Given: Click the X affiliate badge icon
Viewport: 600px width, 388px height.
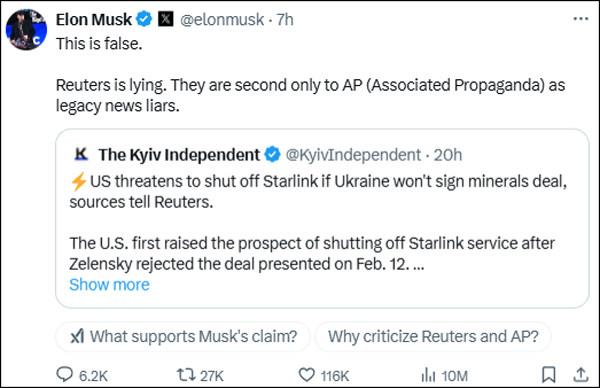Looking at the screenshot, I should (166, 19).
